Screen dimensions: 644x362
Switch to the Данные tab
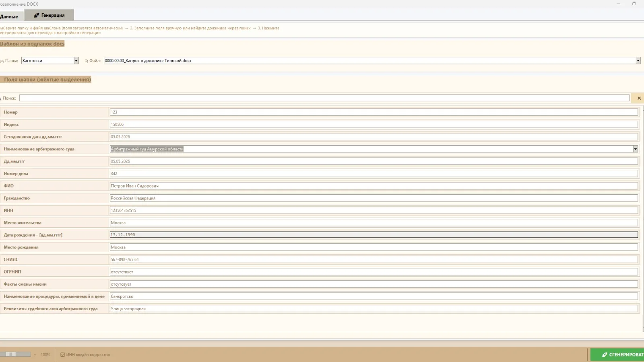click(11, 16)
